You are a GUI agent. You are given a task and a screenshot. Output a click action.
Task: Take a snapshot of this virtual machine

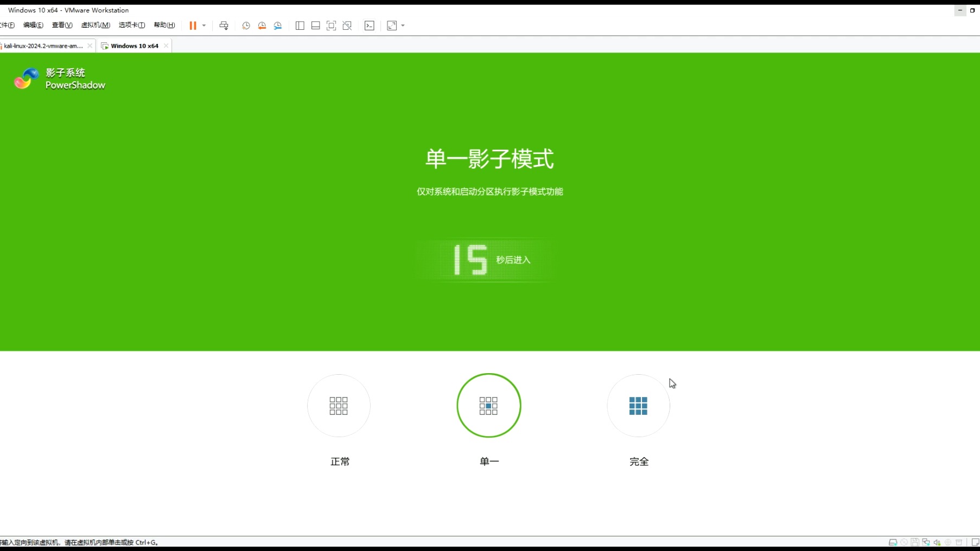tap(246, 25)
